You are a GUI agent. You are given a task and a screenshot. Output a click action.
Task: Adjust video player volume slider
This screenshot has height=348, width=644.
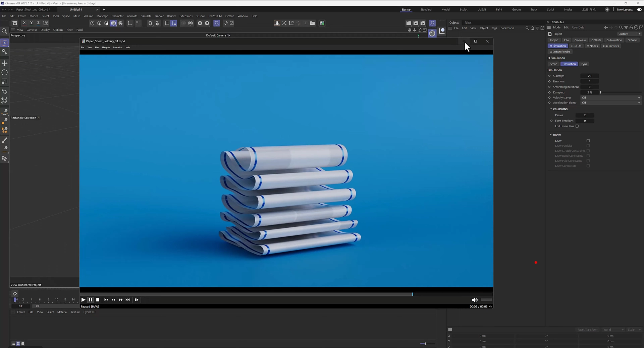pyautogui.click(x=486, y=300)
